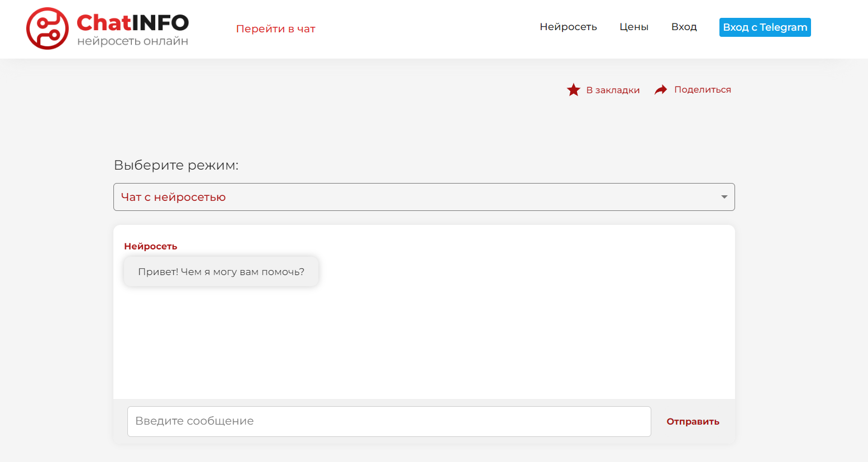Open the 'Перейти в чат' link

pyautogui.click(x=276, y=29)
